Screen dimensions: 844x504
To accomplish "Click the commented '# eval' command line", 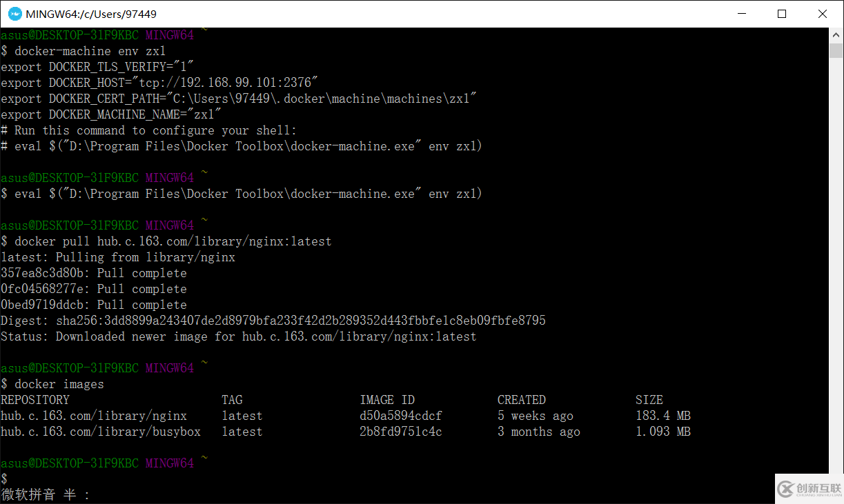I will (x=242, y=146).
